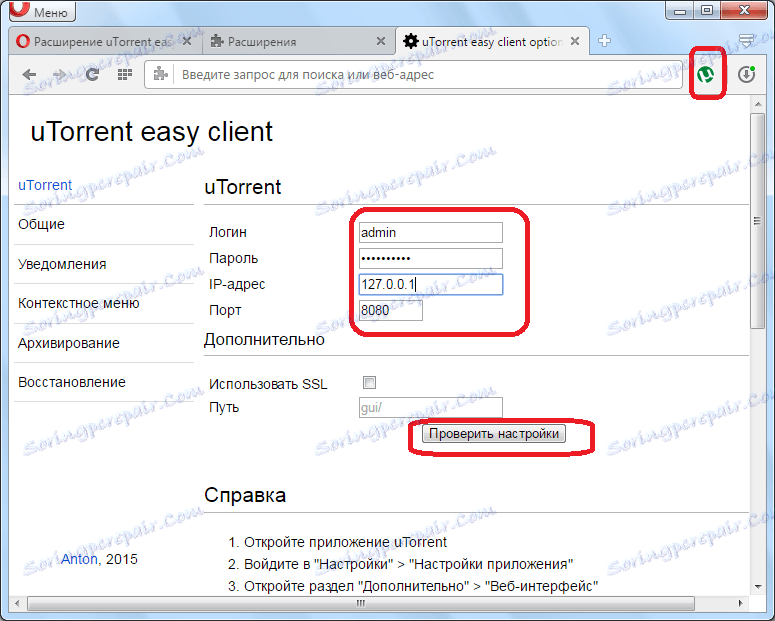
Task: Click the horizontal scrollbar thumb
Action: (x=361, y=603)
